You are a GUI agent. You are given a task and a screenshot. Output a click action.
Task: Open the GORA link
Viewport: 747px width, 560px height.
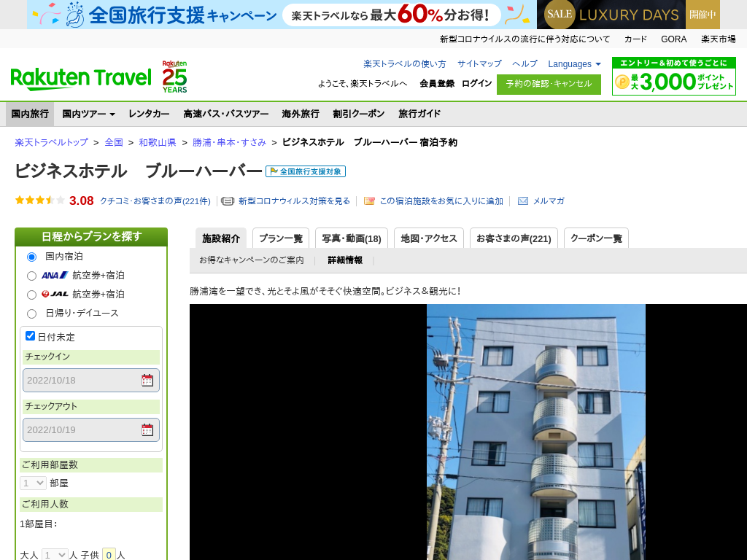coord(673,39)
